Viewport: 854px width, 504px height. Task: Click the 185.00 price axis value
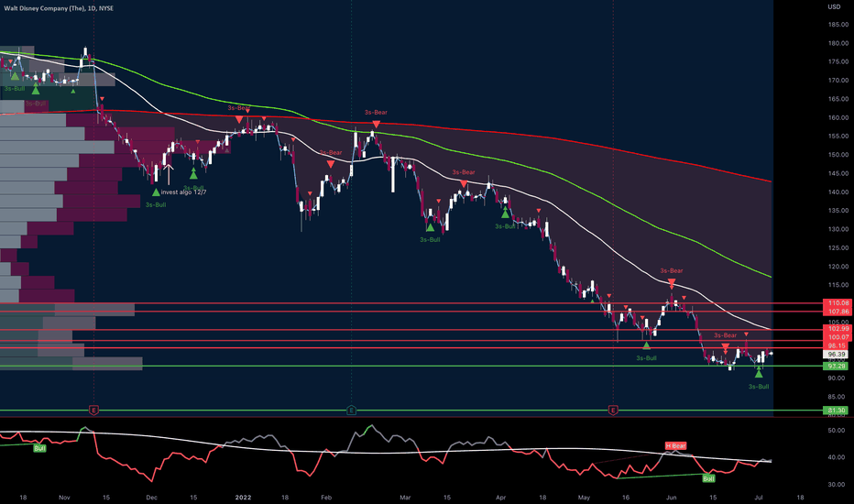pos(838,25)
